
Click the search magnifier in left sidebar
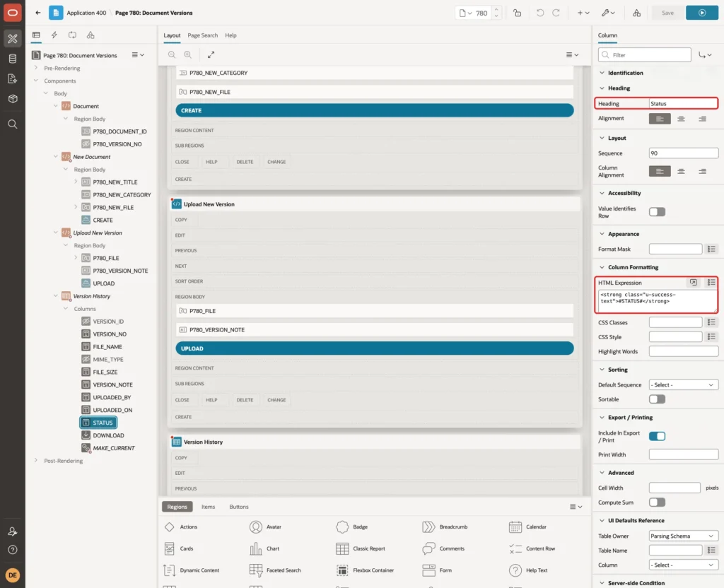point(13,124)
